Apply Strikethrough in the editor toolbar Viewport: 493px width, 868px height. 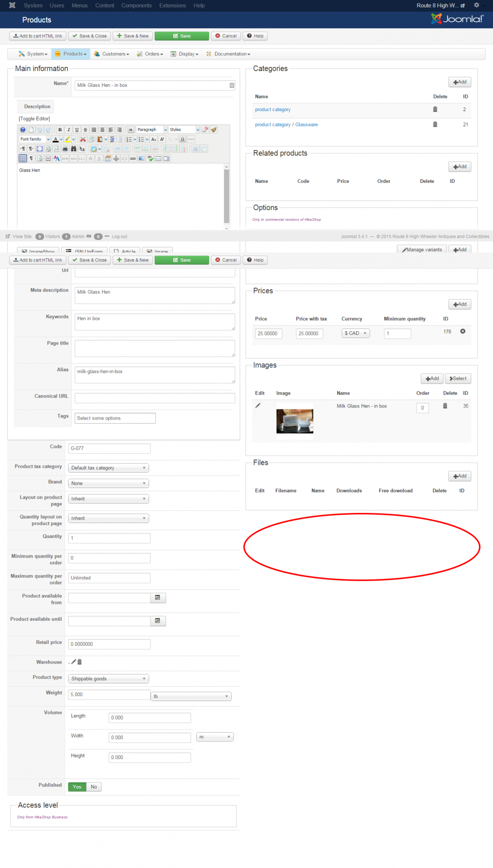coord(85,130)
